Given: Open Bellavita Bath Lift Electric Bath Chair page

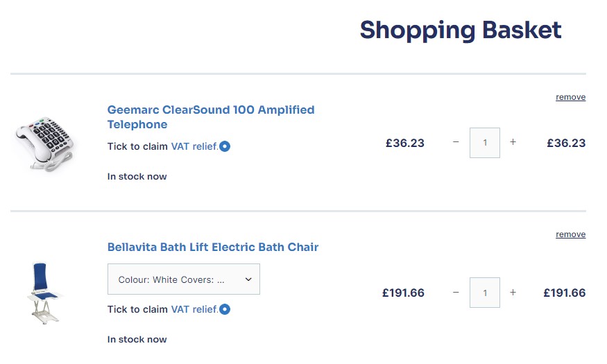Looking at the screenshot, I should pyautogui.click(x=213, y=247).
